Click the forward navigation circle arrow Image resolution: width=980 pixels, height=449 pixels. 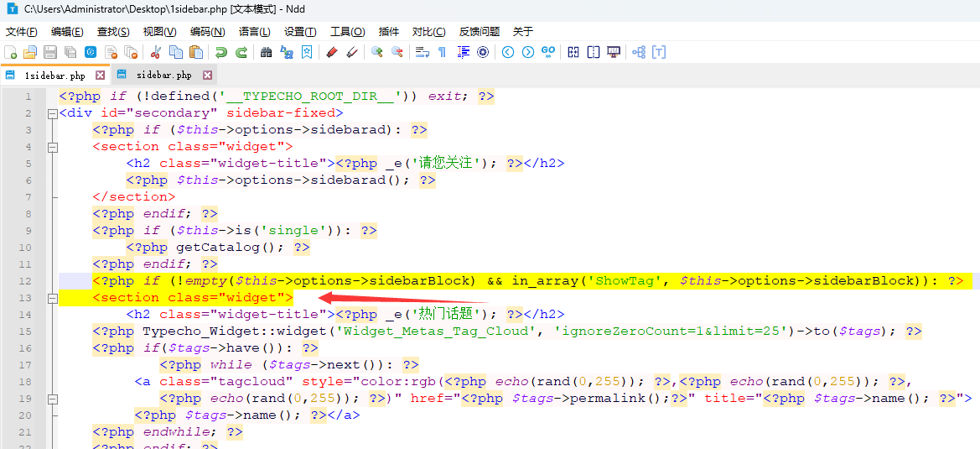pyautogui.click(x=528, y=52)
